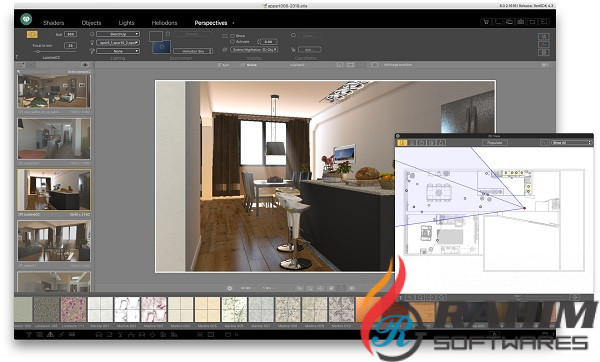Image resolution: width=600 pixels, height=362 pixels.
Task: Switch to the Heliodons tab
Action: [x=164, y=23]
